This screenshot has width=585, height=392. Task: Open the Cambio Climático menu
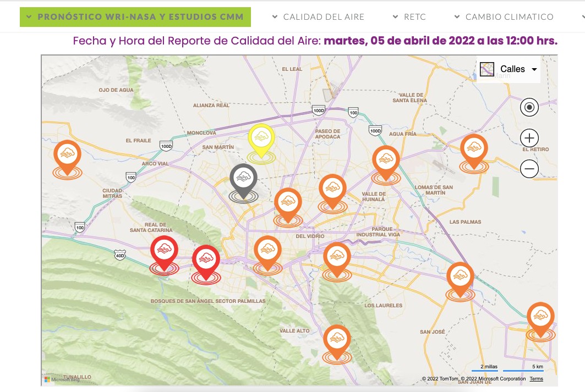[x=504, y=17]
